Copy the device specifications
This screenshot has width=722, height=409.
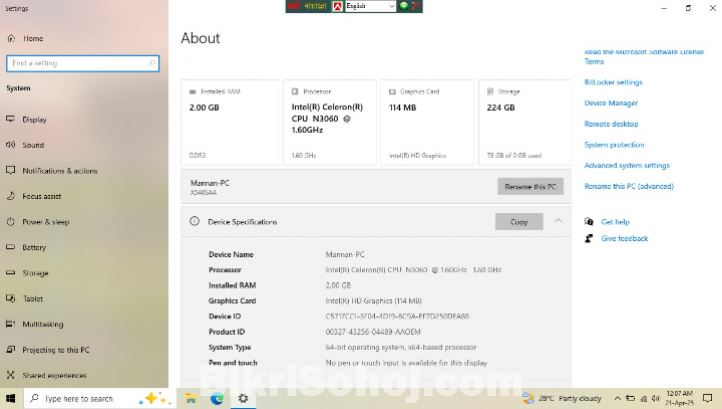[519, 222]
